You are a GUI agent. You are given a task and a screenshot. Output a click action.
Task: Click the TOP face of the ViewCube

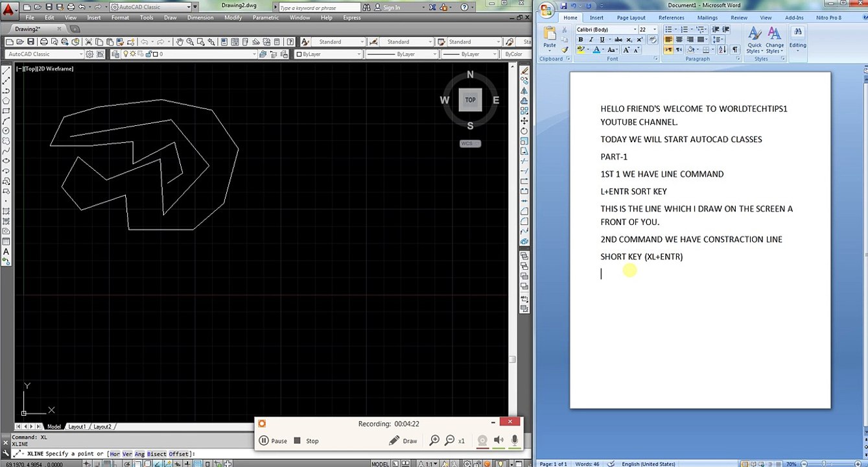pos(470,100)
